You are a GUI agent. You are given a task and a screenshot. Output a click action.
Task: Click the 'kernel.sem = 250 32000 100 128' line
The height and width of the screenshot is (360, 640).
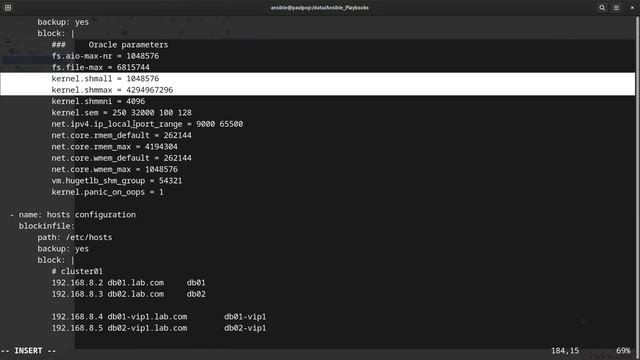point(121,113)
